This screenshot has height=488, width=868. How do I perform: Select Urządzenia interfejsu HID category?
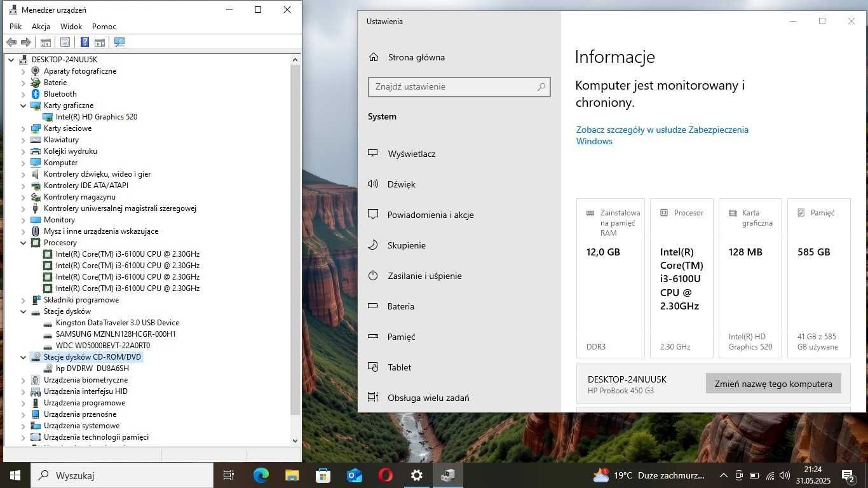point(86,391)
